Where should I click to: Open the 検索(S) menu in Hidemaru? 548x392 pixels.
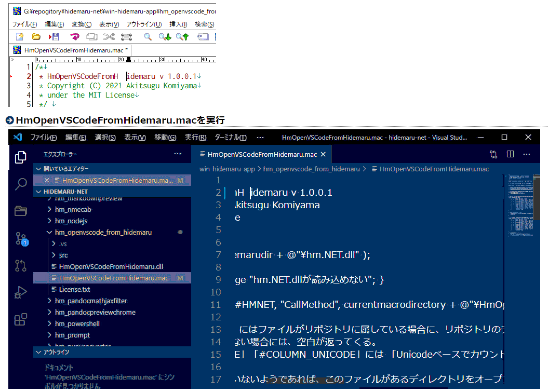(205, 24)
